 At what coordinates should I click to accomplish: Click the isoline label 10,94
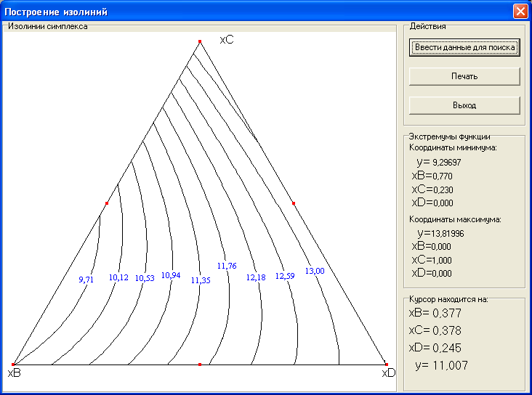170,275
